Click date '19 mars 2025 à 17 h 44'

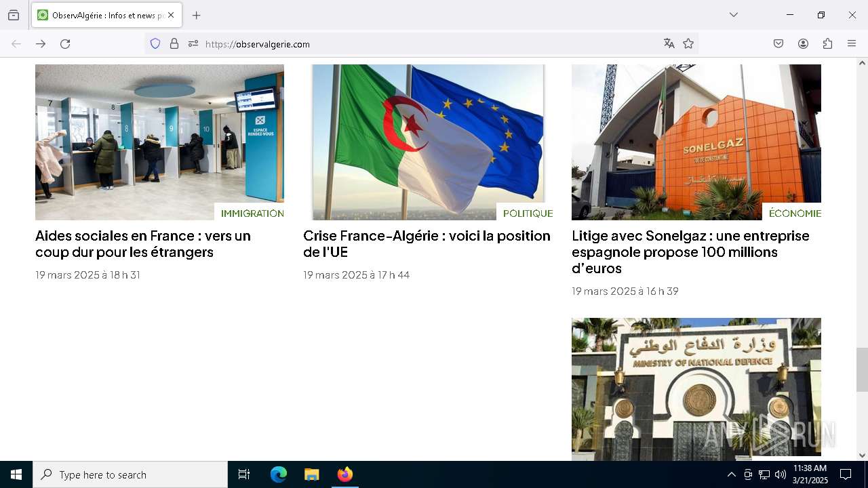click(356, 275)
